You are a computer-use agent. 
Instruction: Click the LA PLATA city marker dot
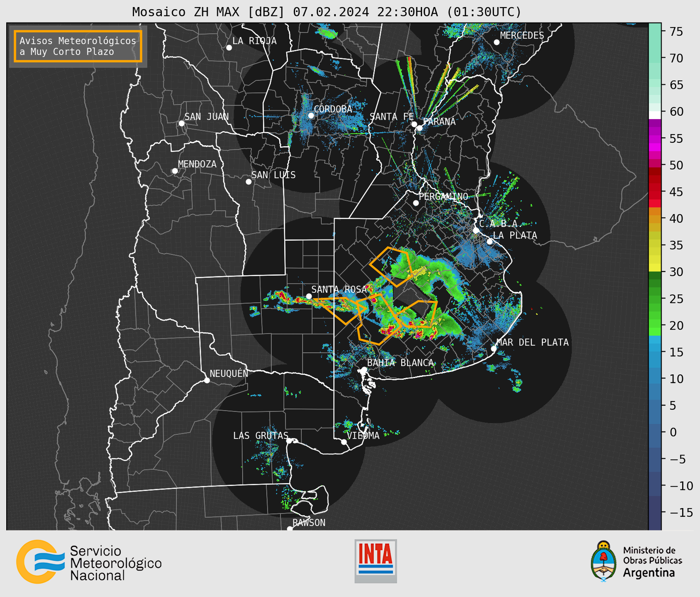(x=490, y=242)
